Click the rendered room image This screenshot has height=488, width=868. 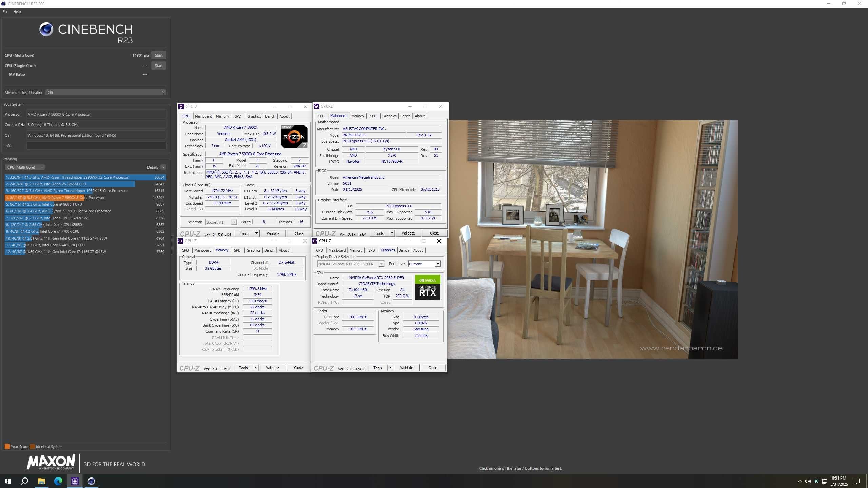[592, 239]
